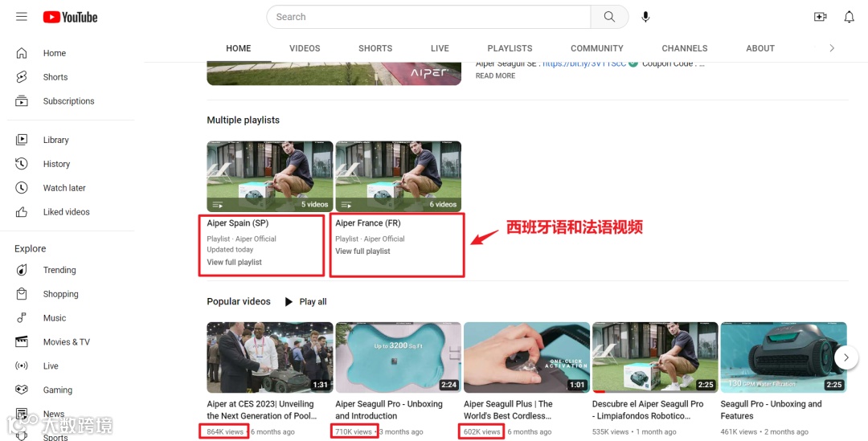Open the notifications bell
The height and width of the screenshot is (441, 868).
coord(850,17)
